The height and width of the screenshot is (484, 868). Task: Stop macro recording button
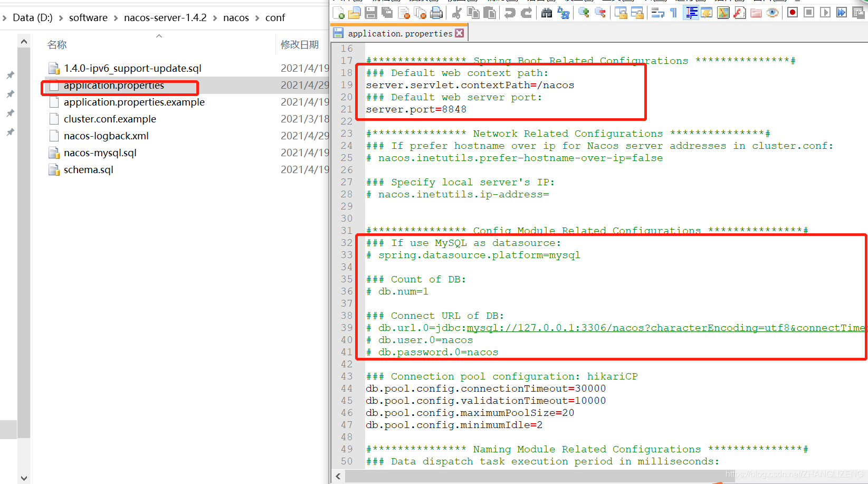pos(809,13)
